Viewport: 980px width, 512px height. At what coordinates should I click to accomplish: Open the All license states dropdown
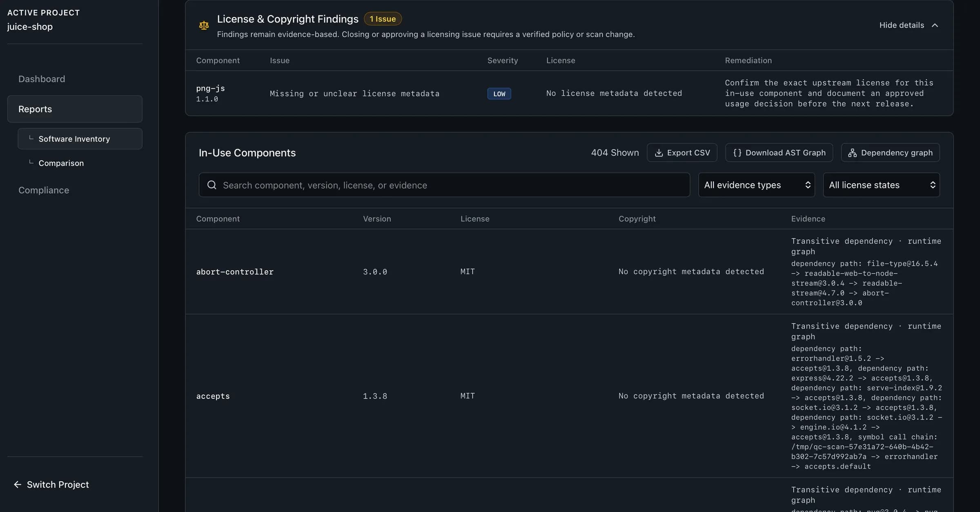[x=881, y=185]
